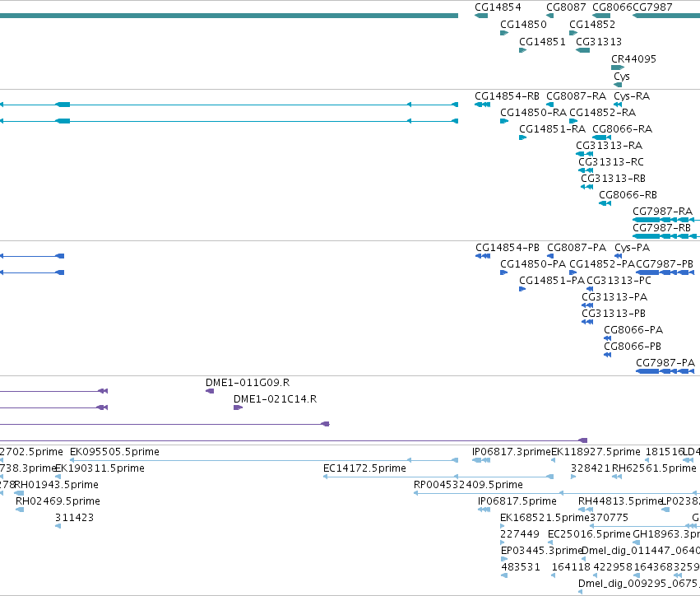Select protein Cys-PA
Viewport: 700px width, 596px height.
[x=633, y=248]
